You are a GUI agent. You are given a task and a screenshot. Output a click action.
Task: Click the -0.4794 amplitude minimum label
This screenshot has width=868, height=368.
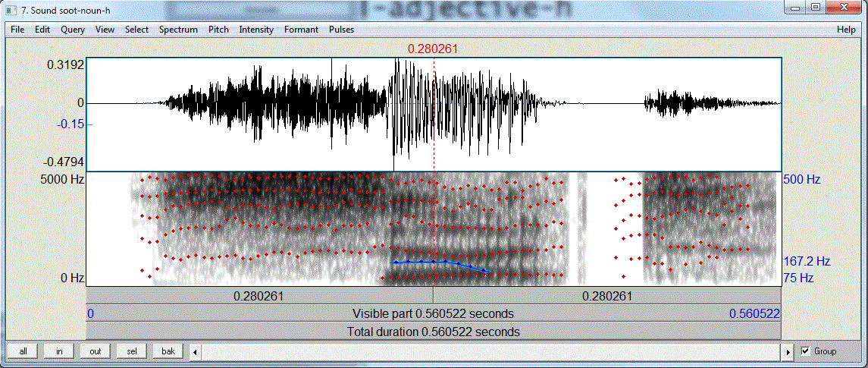coord(63,162)
